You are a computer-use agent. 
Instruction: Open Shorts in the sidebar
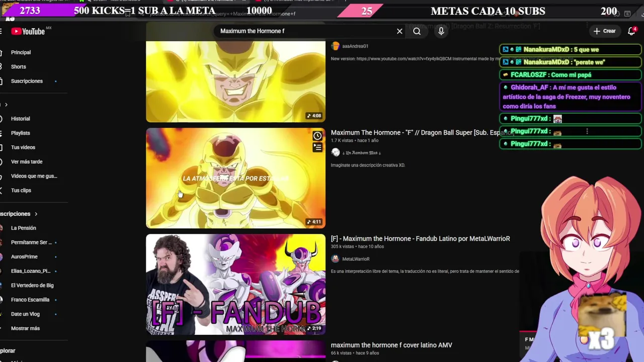click(19, 66)
